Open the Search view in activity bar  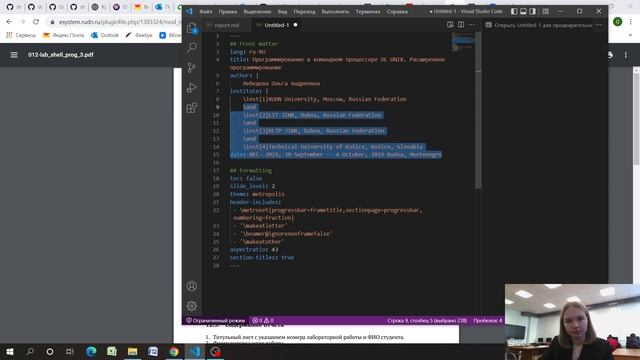(x=192, y=48)
